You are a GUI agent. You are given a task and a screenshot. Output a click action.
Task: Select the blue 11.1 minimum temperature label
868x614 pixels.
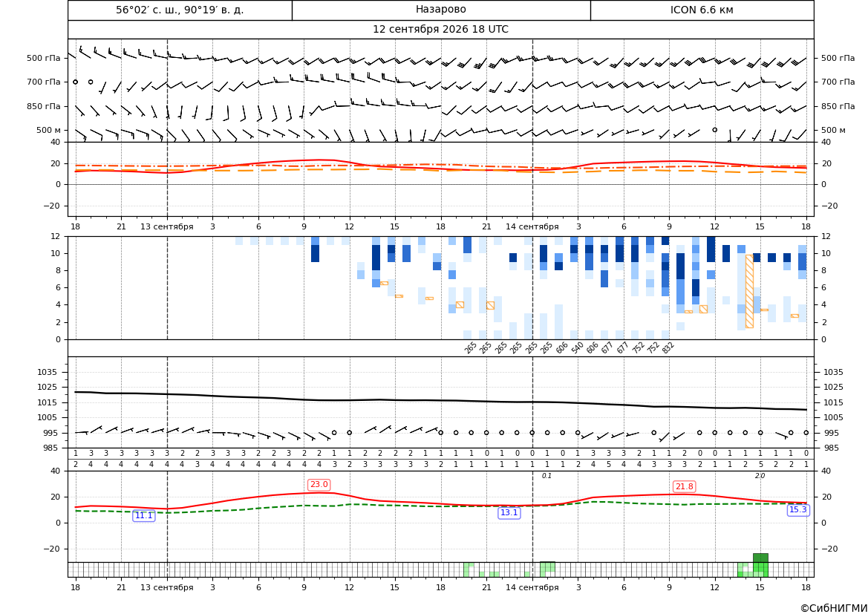point(144,515)
